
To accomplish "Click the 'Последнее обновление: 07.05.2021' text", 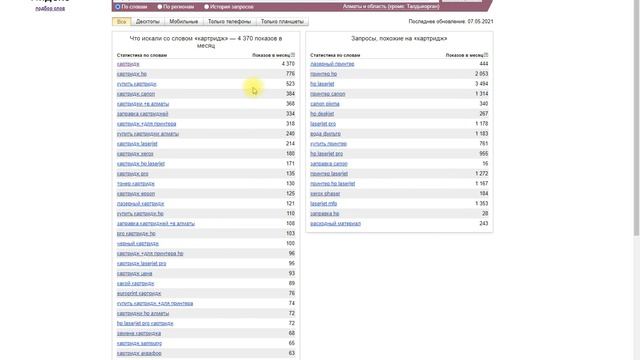I will click(451, 22).
